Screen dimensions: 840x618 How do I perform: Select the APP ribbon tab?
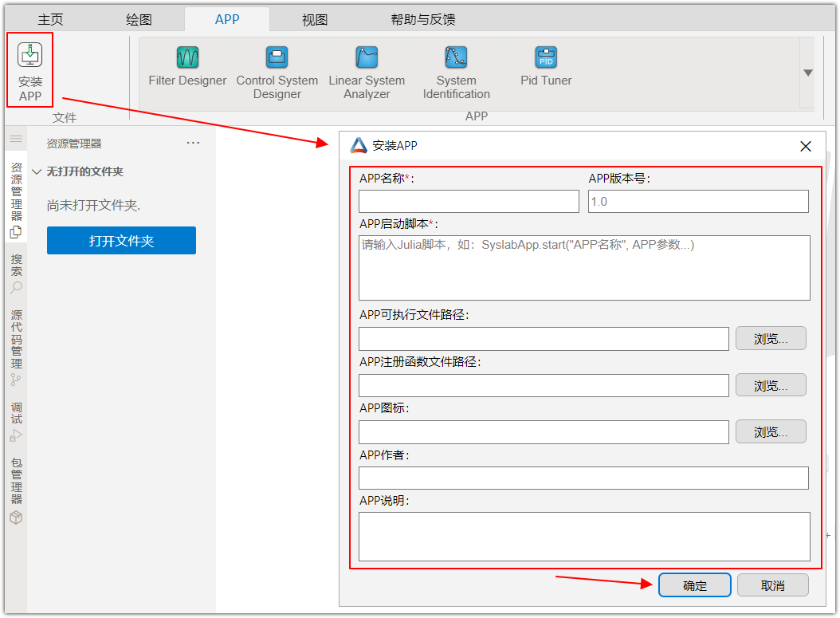(x=227, y=19)
